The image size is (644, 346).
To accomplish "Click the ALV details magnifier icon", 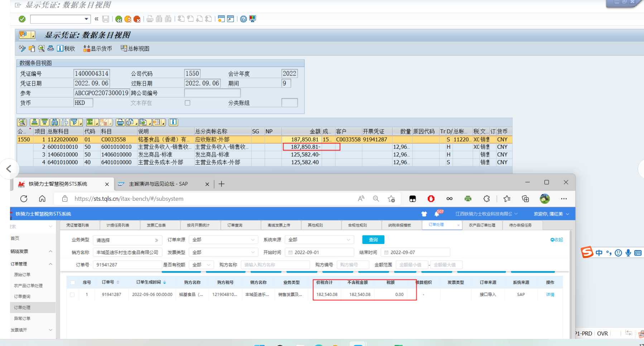I will click(x=22, y=122).
